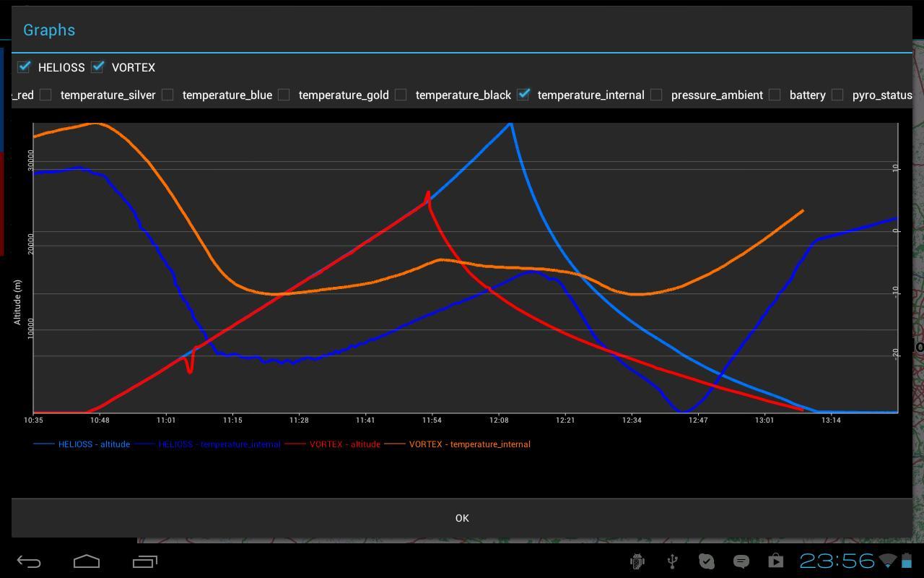Tap the Android back navigation icon
Viewport: 924px width, 578px height.
click(29, 561)
